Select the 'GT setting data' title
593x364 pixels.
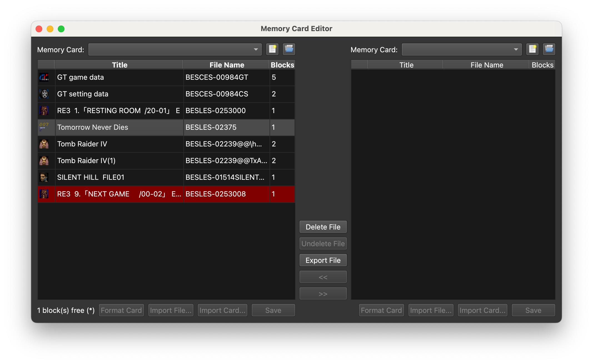(x=83, y=94)
